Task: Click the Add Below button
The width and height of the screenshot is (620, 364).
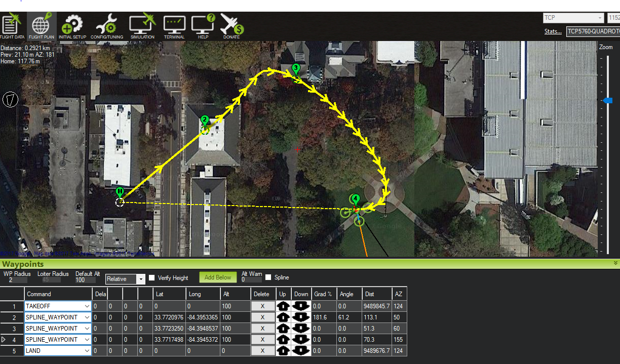Action: point(217,277)
